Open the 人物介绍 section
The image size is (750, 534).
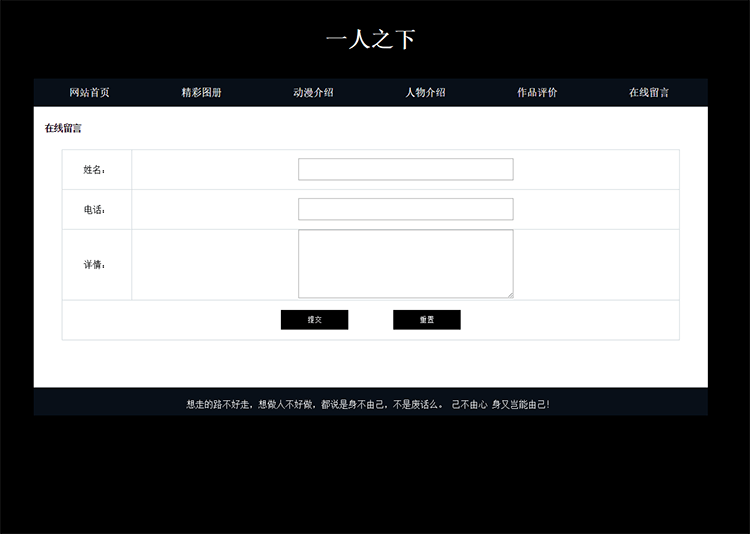[x=425, y=92]
